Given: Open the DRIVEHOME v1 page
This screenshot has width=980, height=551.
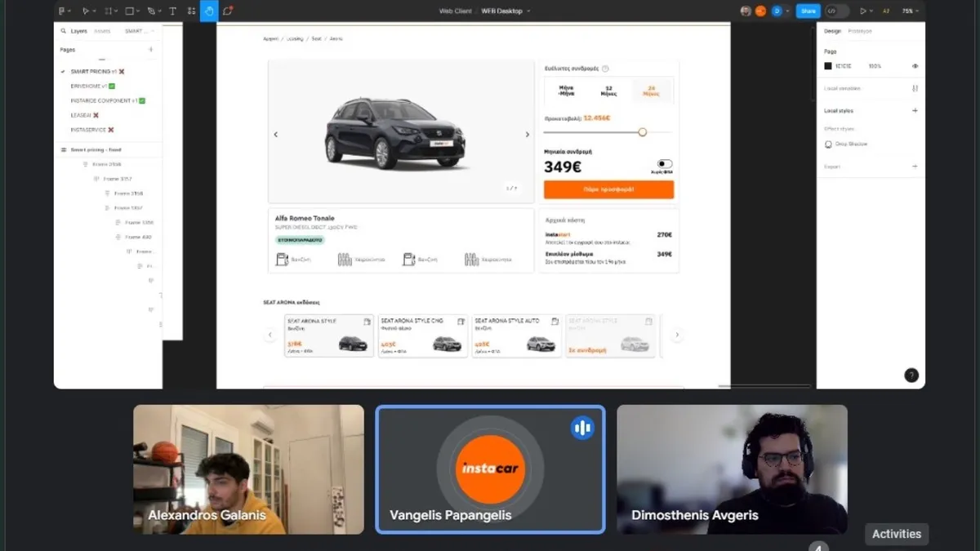Looking at the screenshot, I should tap(93, 86).
